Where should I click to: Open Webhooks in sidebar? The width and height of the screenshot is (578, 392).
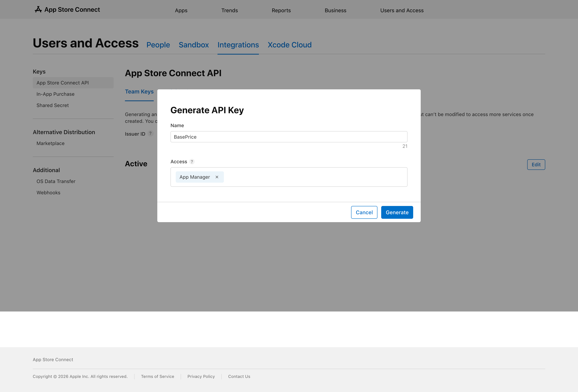[49, 193]
